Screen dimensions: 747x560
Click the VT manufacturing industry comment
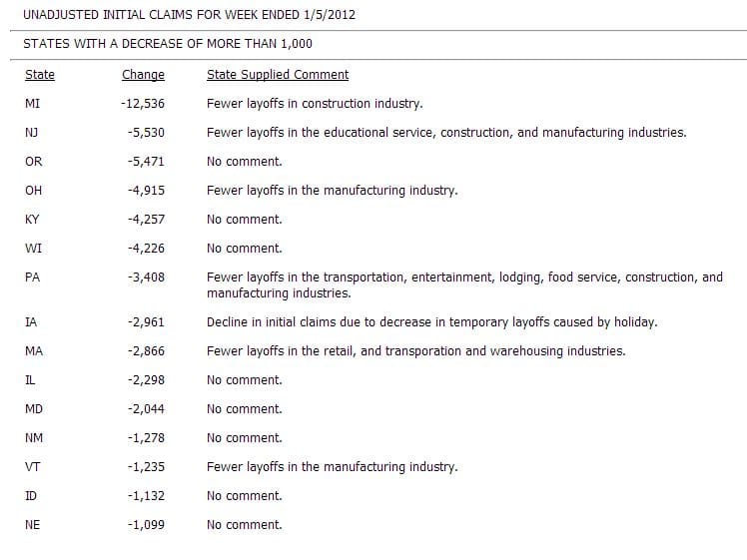click(x=332, y=467)
